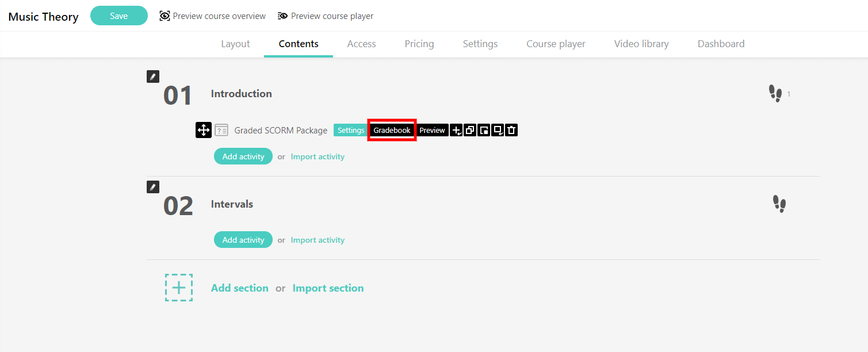Delete the Graded SCORM Package activity
The image size is (868, 352).
pyautogui.click(x=511, y=131)
